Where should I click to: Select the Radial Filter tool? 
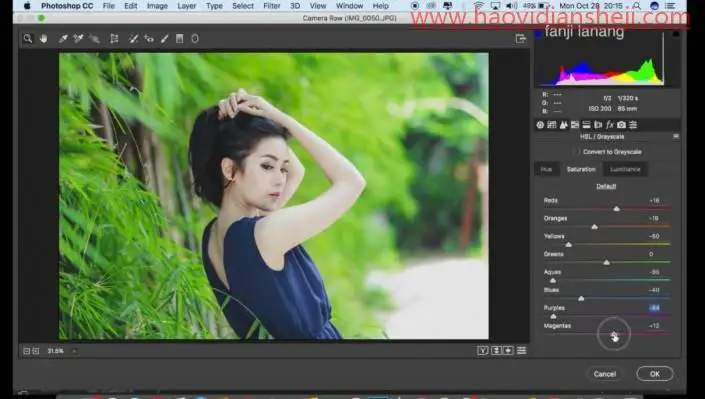pos(195,39)
